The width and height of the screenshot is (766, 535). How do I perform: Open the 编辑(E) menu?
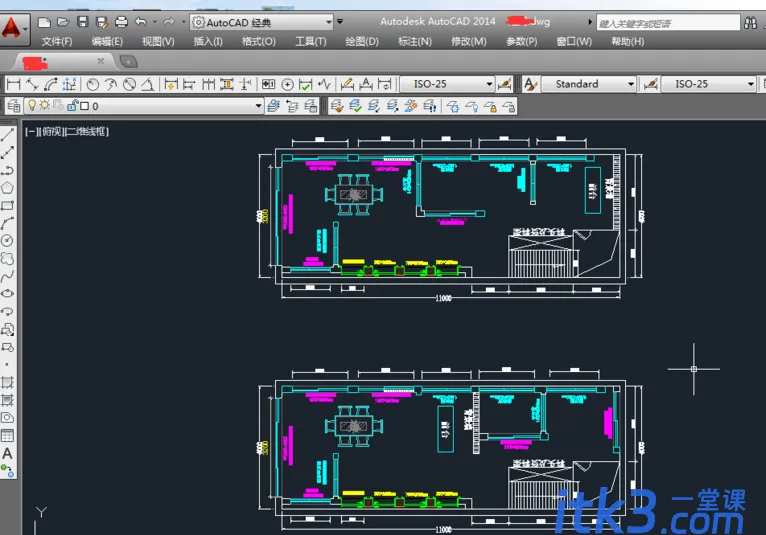coord(107,42)
